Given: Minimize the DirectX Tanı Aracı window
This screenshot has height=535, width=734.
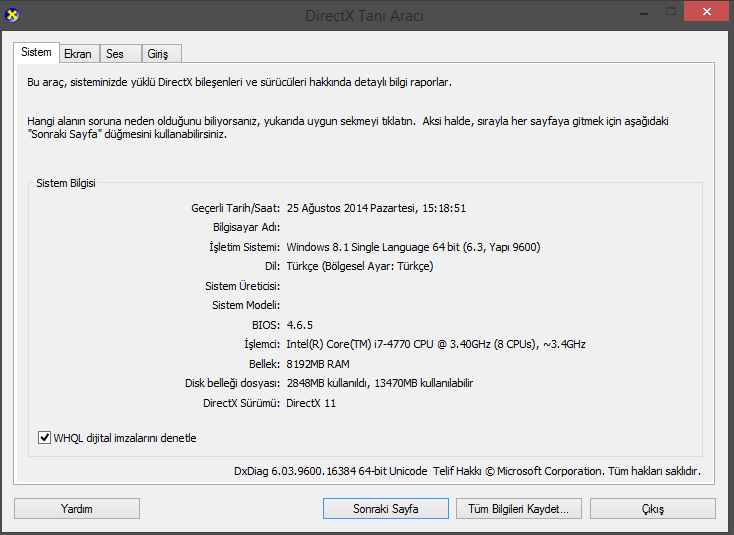Looking at the screenshot, I should click(x=644, y=12).
